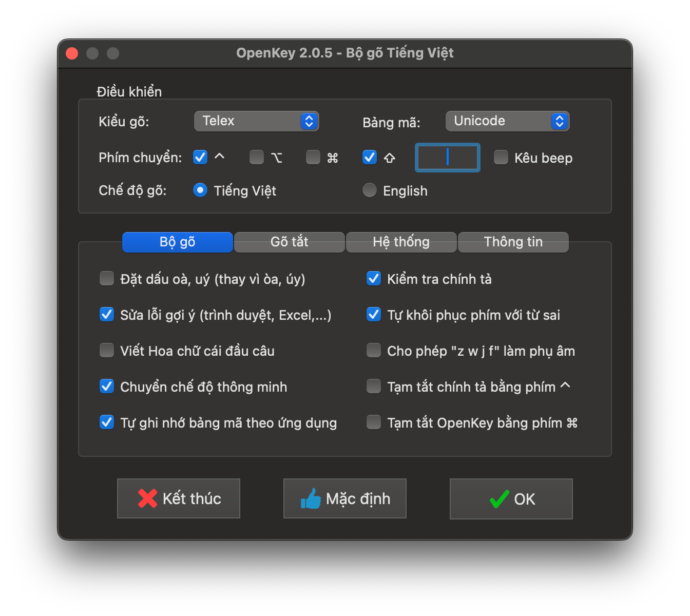Enable Tạm tắt OpenKey bằng phím ⌘
The width and height of the screenshot is (690, 616).
pos(374,422)
